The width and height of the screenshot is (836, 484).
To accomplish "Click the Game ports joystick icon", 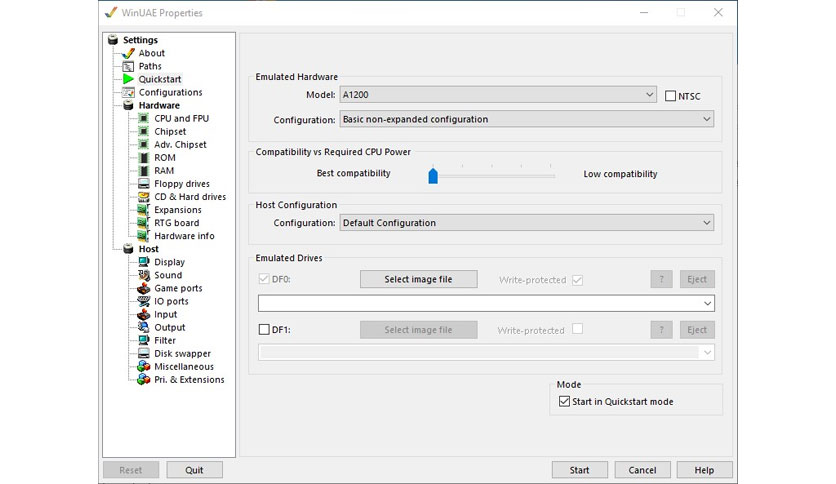I will click(143, 288).
